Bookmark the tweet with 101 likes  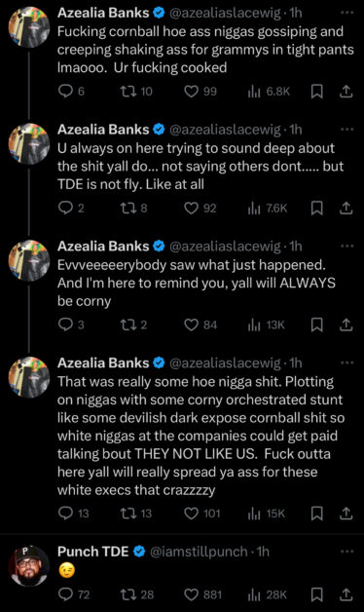[x=317, y=514]
